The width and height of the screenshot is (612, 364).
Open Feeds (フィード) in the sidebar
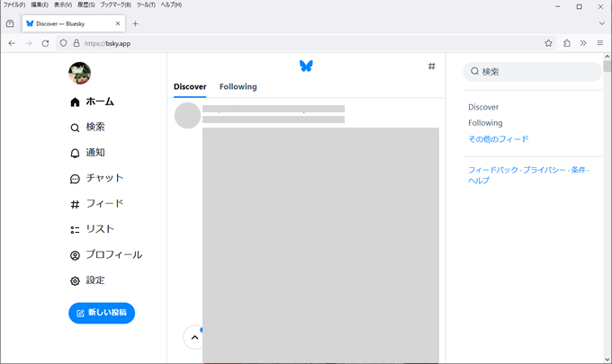point(97,204)
